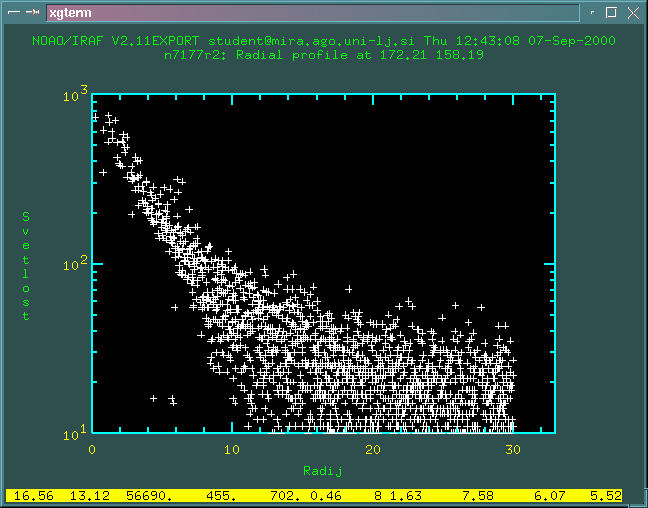This screenshot has height=508, width=648.
Task: Click the x-axis tick label 10
Action: tap(232, 450)
